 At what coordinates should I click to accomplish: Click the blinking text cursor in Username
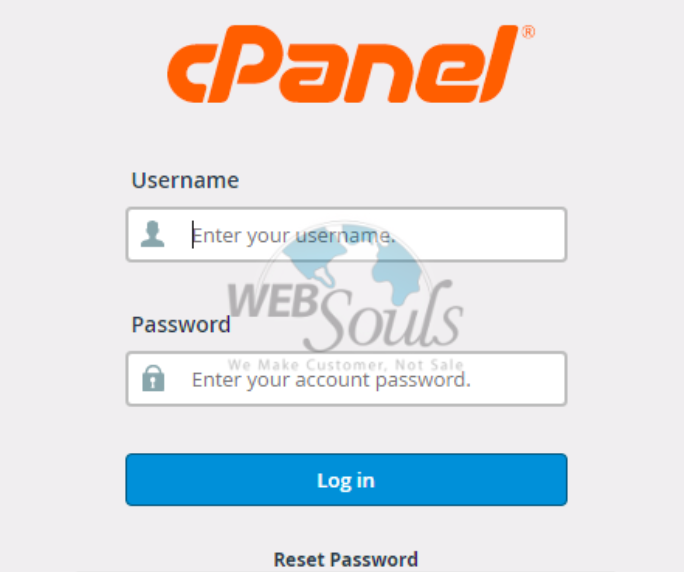[x=193, y=235]
